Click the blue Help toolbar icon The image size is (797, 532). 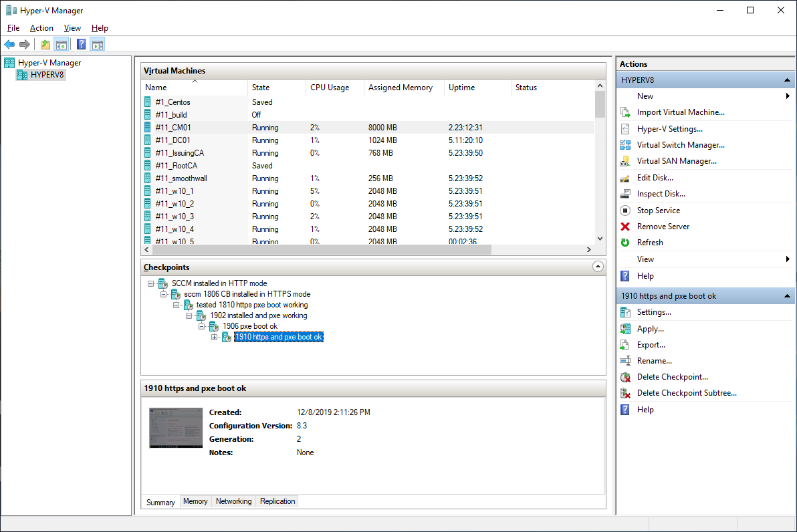click(82, 45)
